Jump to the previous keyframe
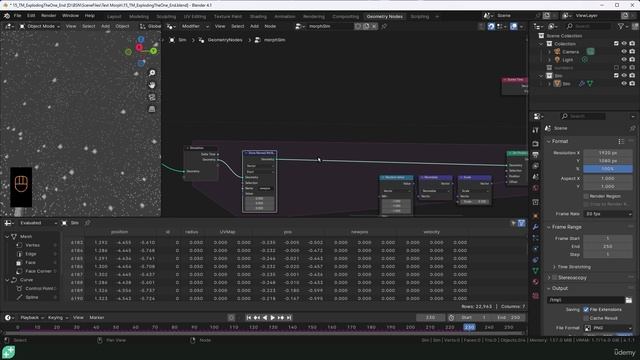 click(257, 318)
